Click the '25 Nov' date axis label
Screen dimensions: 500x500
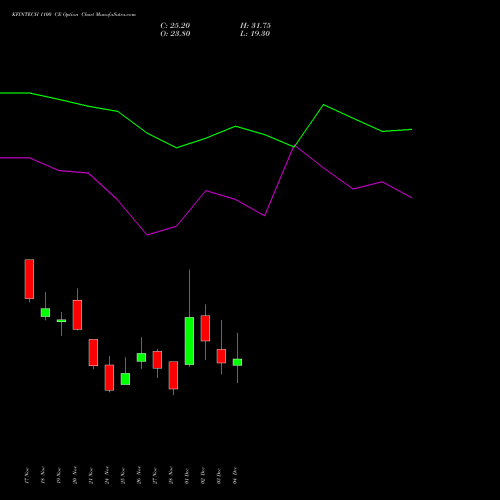pos(123,476)
